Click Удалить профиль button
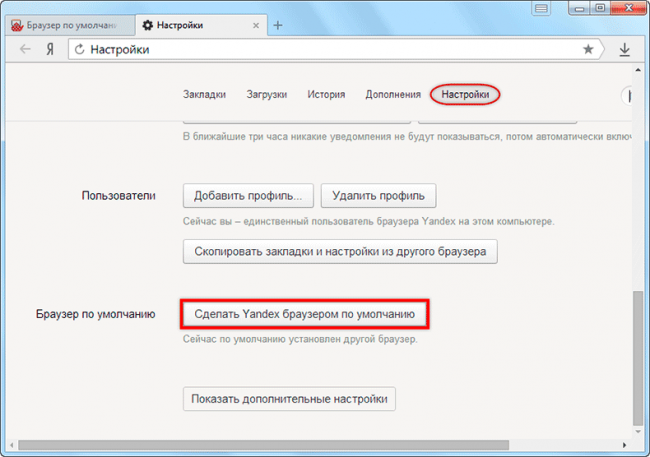Image resolution: width=650 pixels, height=457 pixels. (378, 196)
